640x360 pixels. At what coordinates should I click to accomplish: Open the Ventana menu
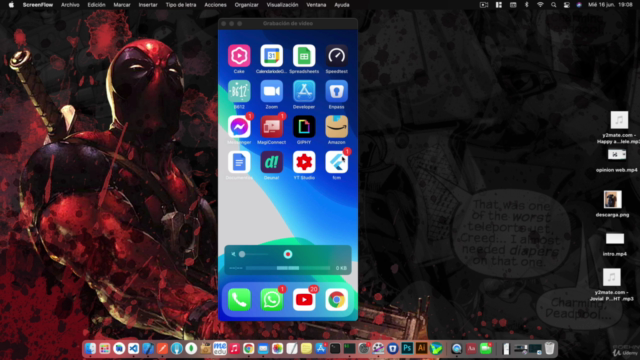coord(316,5)
